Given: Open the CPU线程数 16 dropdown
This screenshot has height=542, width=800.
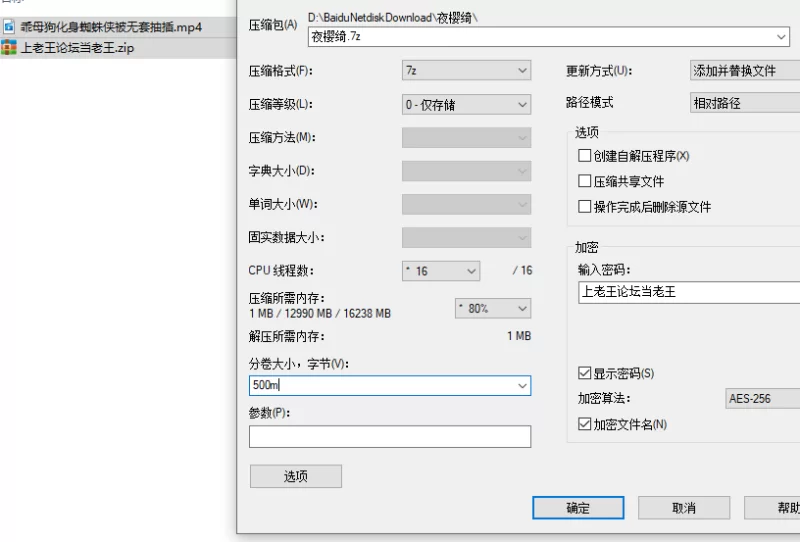Looking at the screenshot, I should pyautogui.click(x=441, y=271).
